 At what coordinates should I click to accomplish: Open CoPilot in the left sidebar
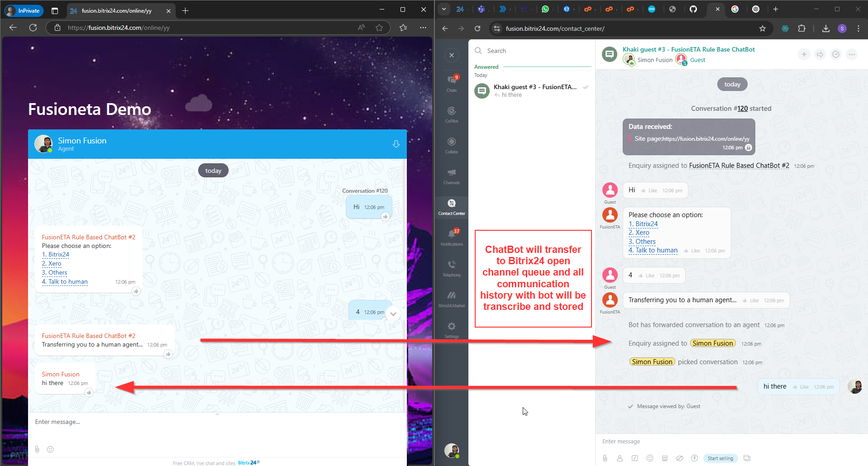coord(452,114)
